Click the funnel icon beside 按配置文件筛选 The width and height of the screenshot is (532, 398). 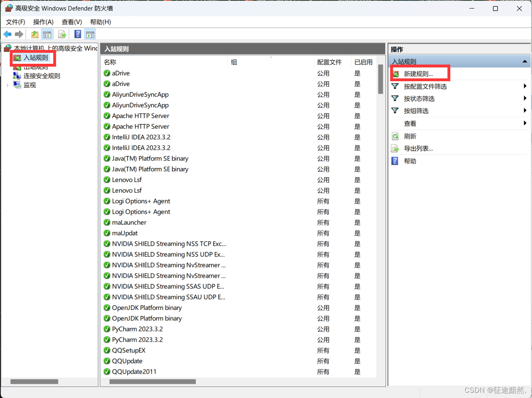click(395, 86)
